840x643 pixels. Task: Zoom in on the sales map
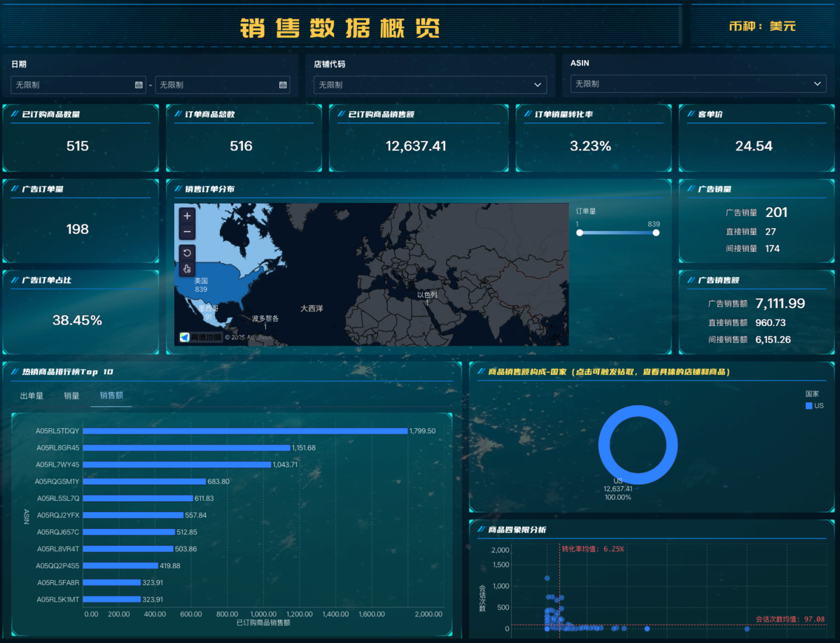[187, 216]
